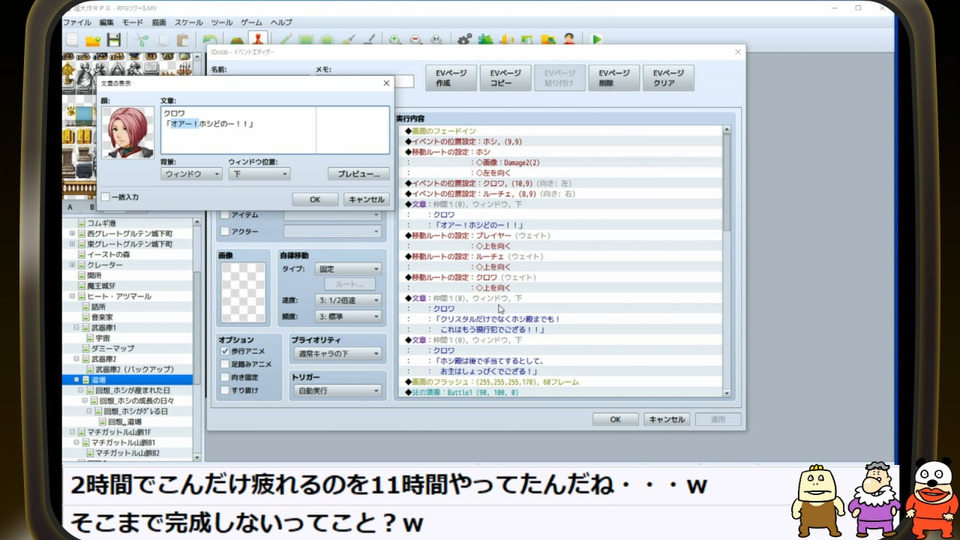Open the 速度 dropdown showing 3: 1/2倍速
Screen dimensions: 960x540
[x=348, y=301]
